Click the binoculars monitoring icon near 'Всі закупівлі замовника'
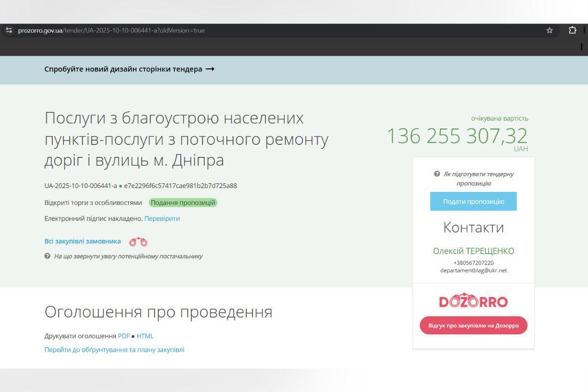Image resolution: width=588 pixels, height=392 pixels. [x=138, y=241]
